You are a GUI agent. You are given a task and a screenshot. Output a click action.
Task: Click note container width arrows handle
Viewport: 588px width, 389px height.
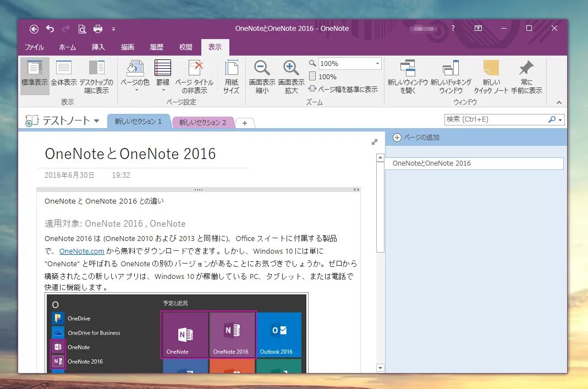pos(356,189)
